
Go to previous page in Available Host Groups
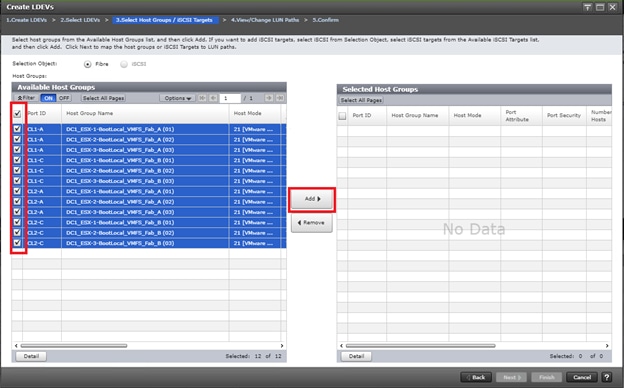click(213, 98)
